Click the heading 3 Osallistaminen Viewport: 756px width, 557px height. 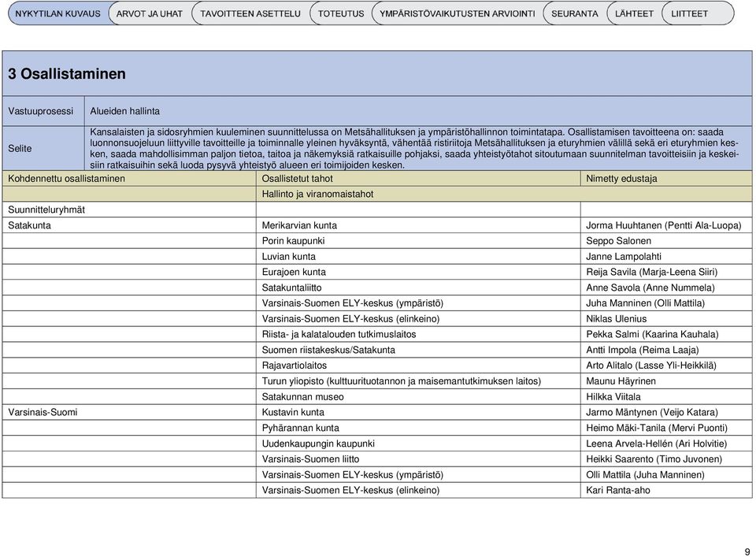click(66, 74)
